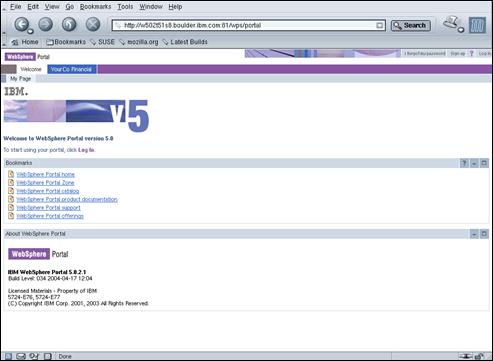Click the Log in link in the welcome text
This screenshot has height=361, width=493.
86,150
